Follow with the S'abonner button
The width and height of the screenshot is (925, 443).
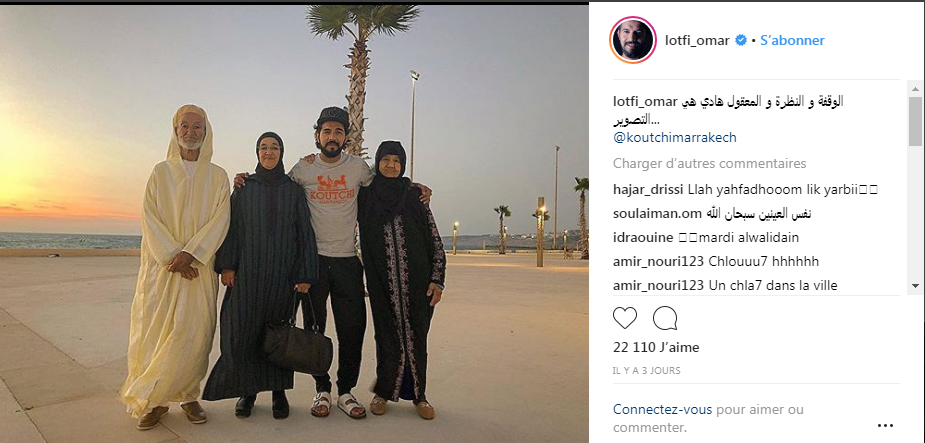(x=792, y=40)
